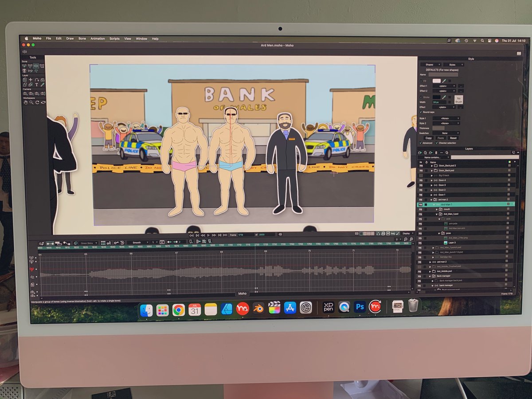532x399 pixels.
Task: Open the Effect 1 dropdown
Action: 444,86
